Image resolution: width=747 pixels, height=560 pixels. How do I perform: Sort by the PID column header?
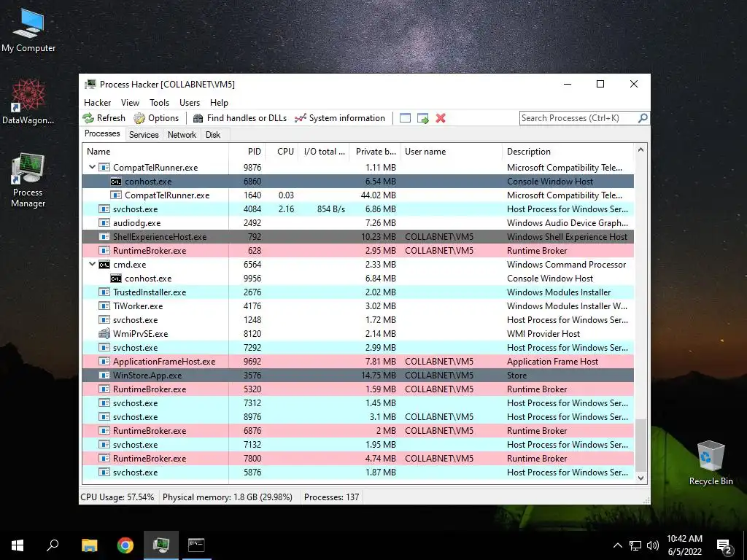[247, 152]
